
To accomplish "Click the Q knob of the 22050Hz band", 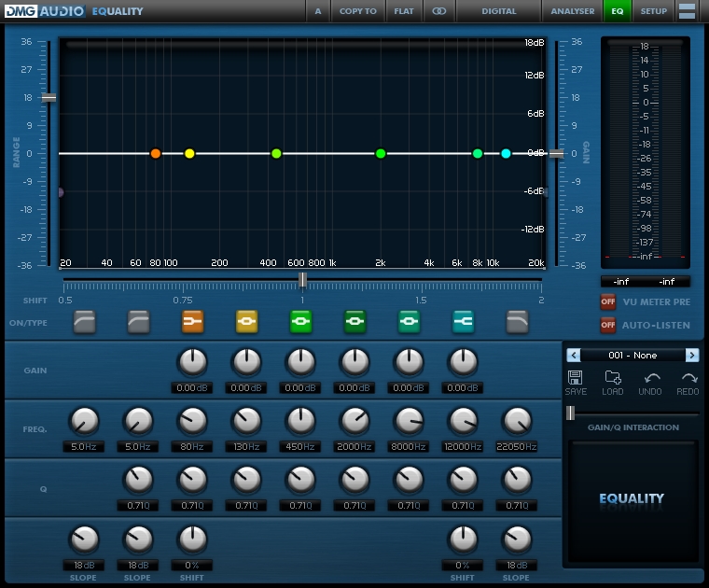I will pos(517,480).
